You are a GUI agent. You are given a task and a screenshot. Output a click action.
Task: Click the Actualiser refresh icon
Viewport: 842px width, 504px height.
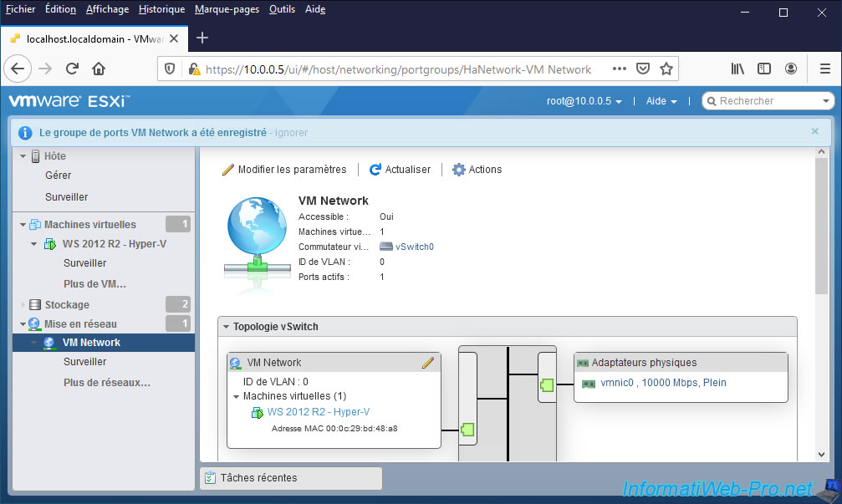coord(375,170)
